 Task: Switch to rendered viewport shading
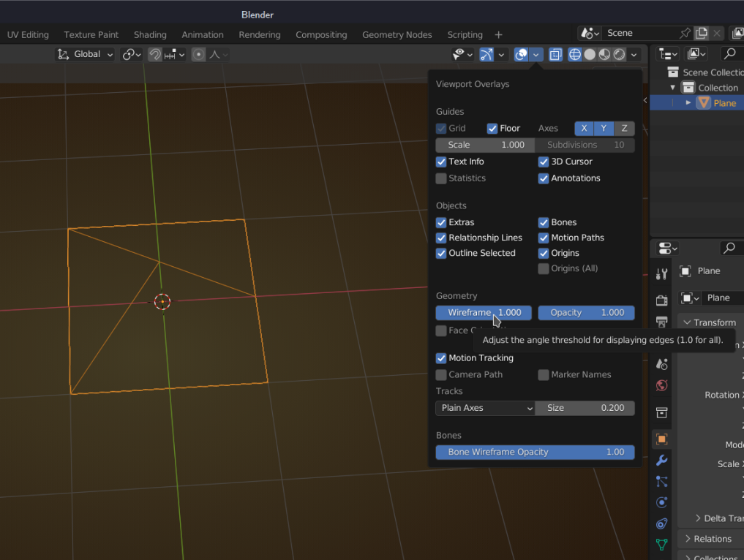coord(620,54)
